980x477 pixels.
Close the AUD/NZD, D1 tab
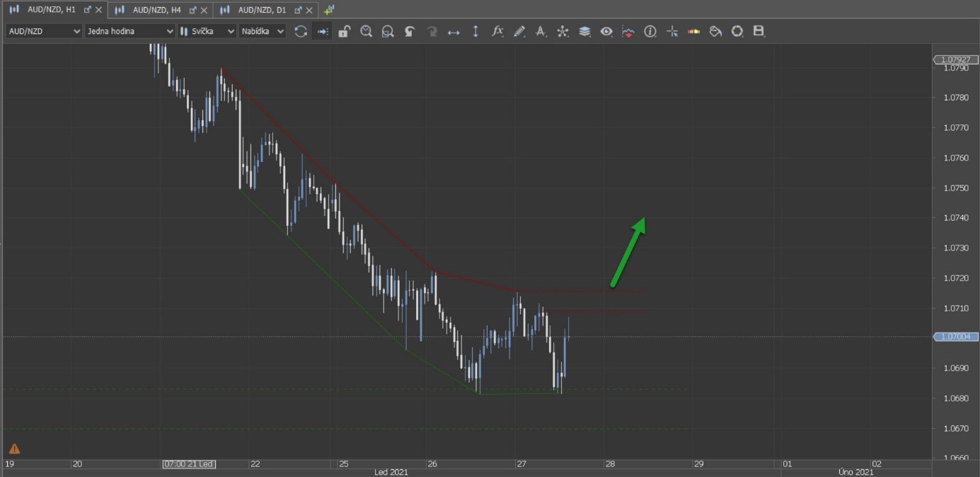point(309,10)
